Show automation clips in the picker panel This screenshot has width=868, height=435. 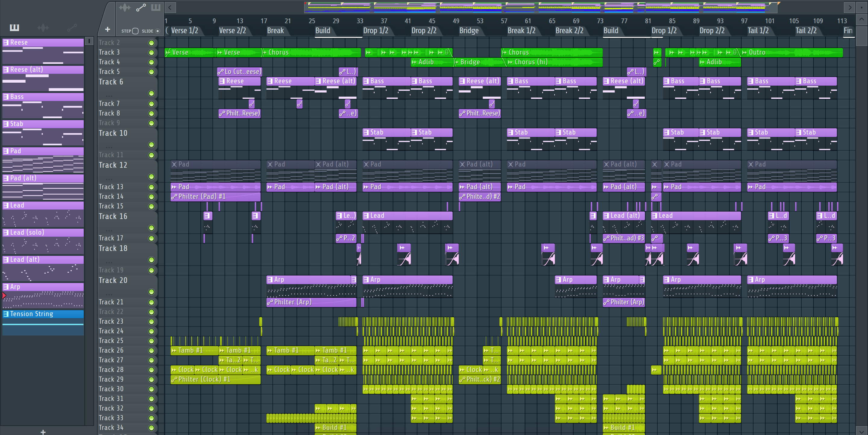[x=72, y=28]
